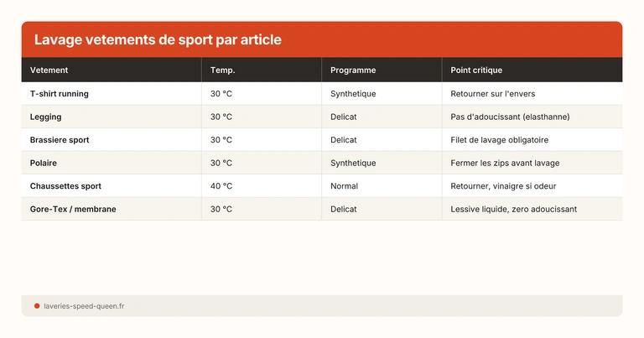Select the 30 °C value for T-shirt running
This screenshot has width=644, height=338.
(x=221, y=94)
